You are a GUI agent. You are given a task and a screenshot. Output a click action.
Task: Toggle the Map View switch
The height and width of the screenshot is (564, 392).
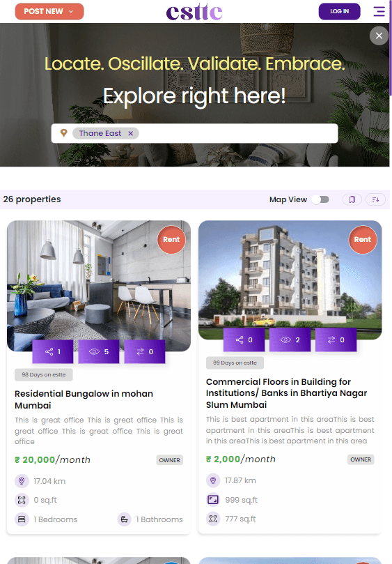tap(320, 199)
